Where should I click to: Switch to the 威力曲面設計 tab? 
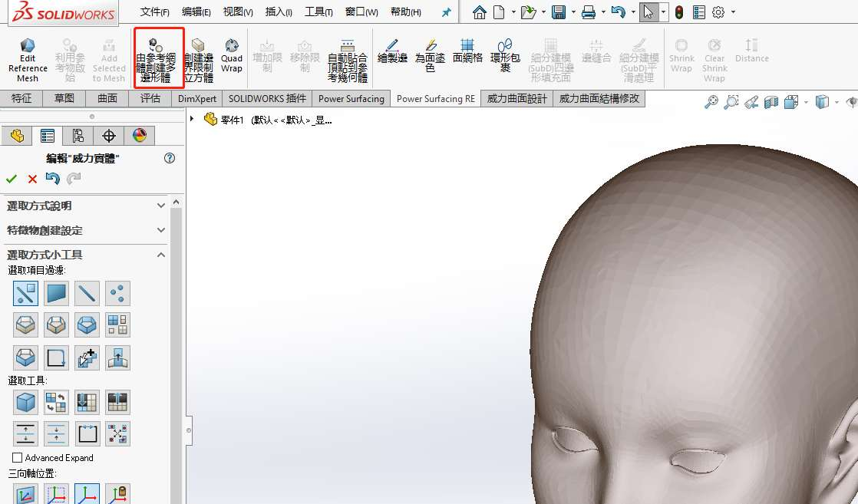(516, 98)
